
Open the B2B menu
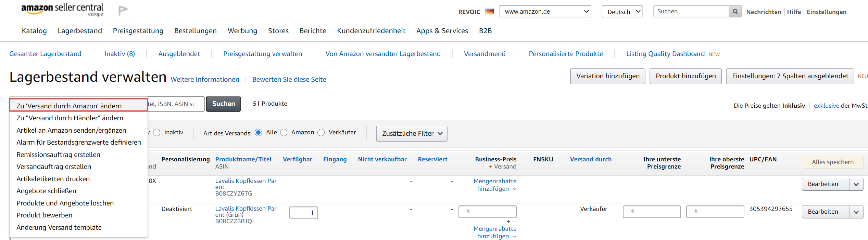[485, 31]
